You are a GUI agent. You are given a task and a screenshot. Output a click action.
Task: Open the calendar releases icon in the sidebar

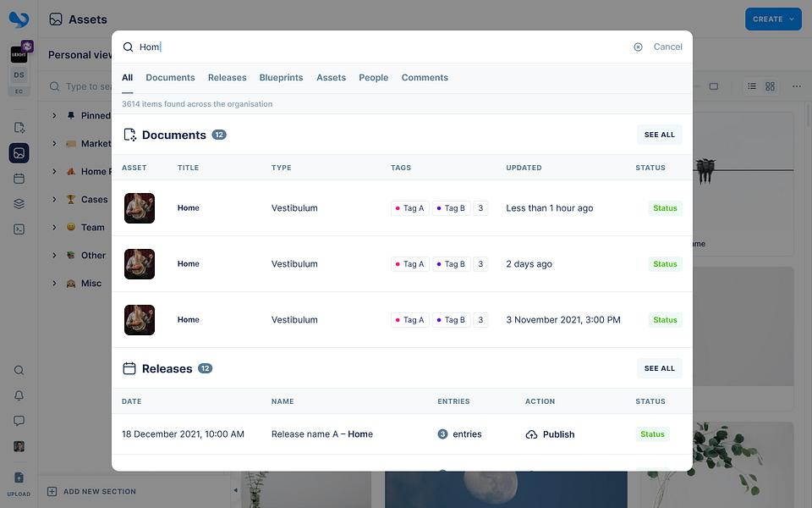pyautogui.click(x=19, y=179)
